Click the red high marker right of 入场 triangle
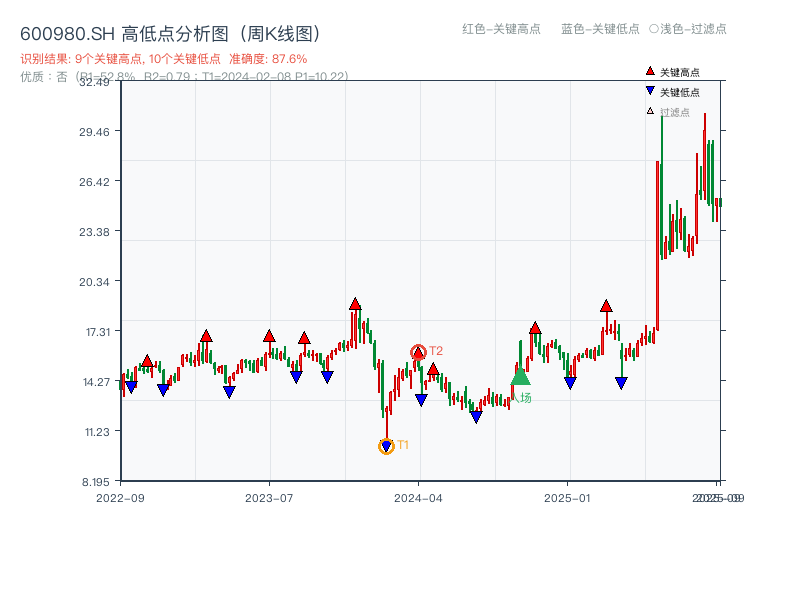Screen dimensions: 800x600 (535, 328)
